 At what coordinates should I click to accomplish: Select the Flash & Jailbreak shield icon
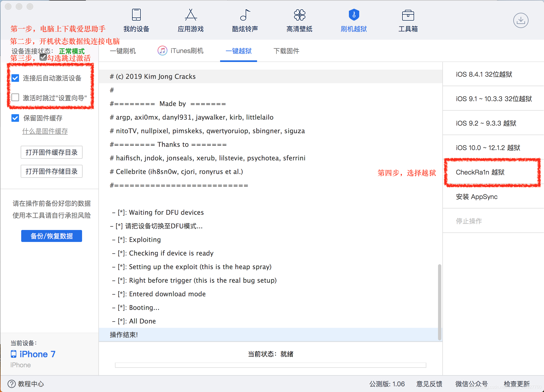pos(354,15)
